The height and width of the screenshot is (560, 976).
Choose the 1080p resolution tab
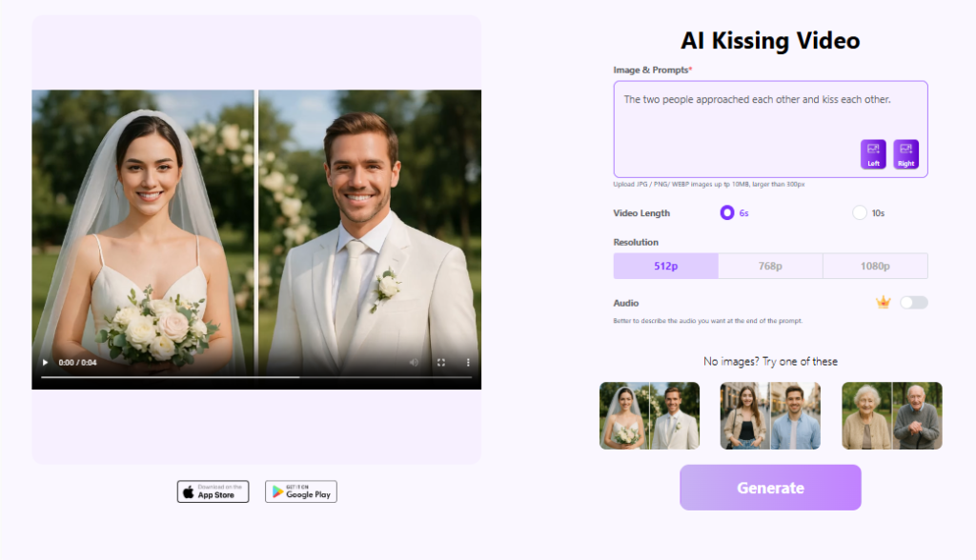tap(875, 267)
